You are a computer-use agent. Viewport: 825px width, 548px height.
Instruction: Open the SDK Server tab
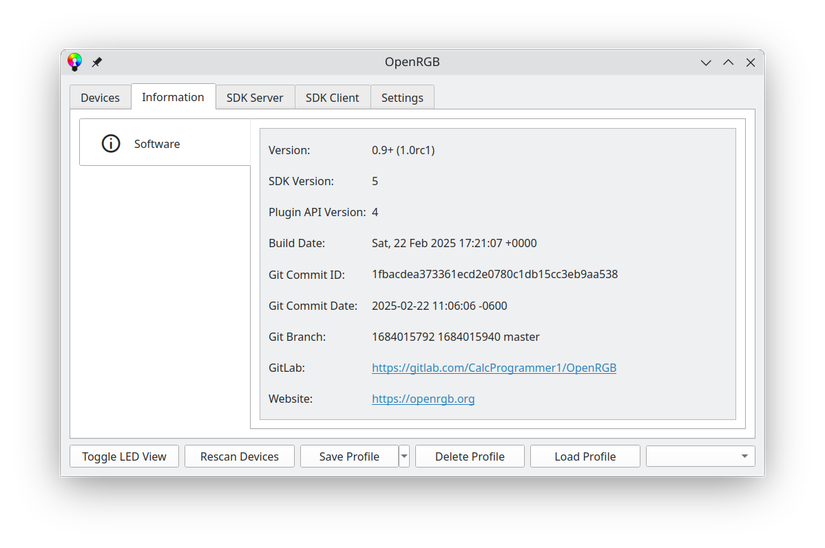255,98
